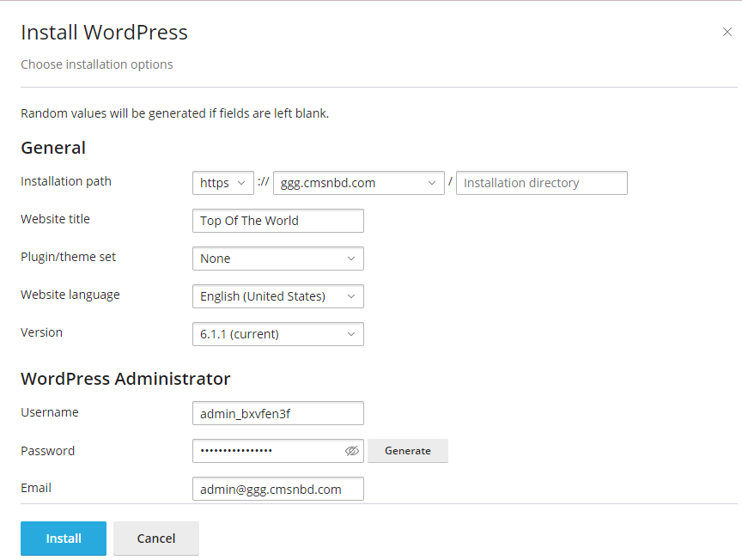Click the Installation directory field
This screenshot has height=560, width=742.
(542, 183)
